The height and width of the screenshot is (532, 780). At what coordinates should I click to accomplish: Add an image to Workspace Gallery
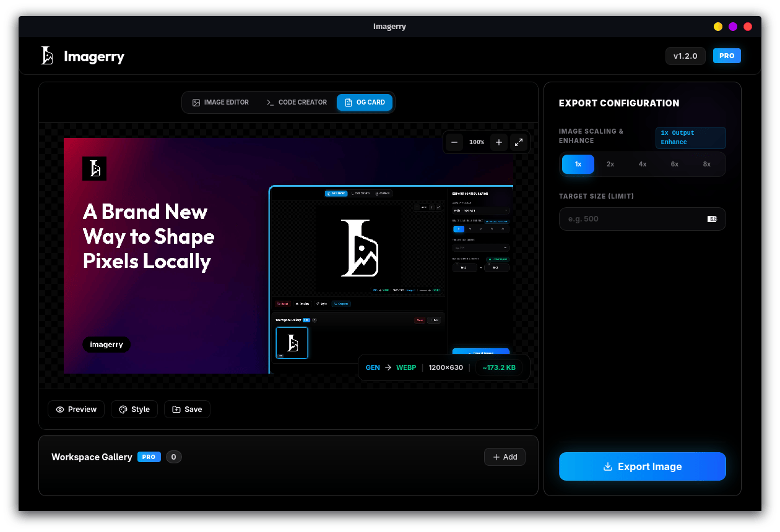(505, 457)
